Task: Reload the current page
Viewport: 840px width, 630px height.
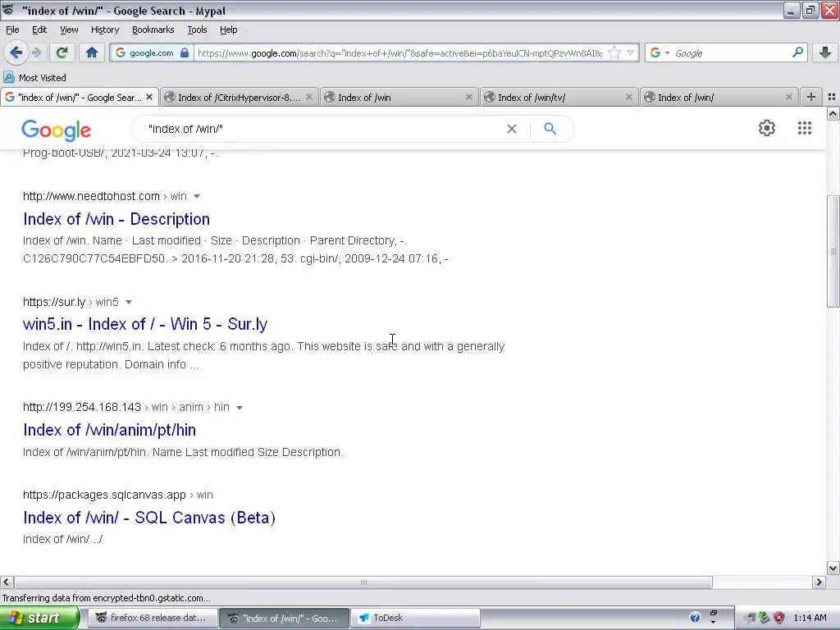Action: 62,52
